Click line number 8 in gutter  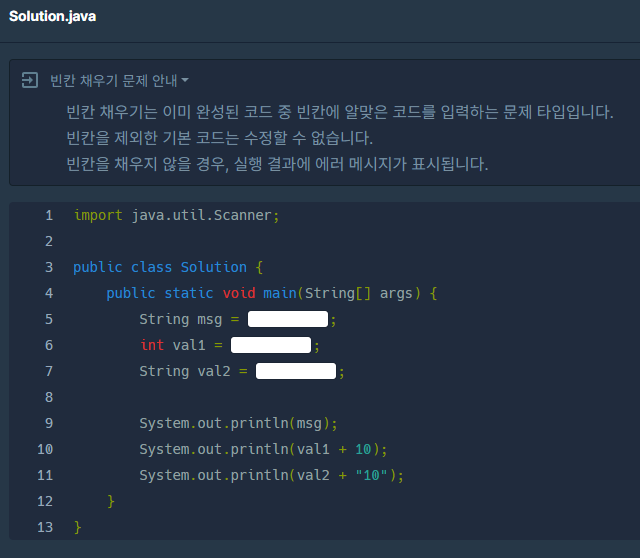[x=49, y=397]
